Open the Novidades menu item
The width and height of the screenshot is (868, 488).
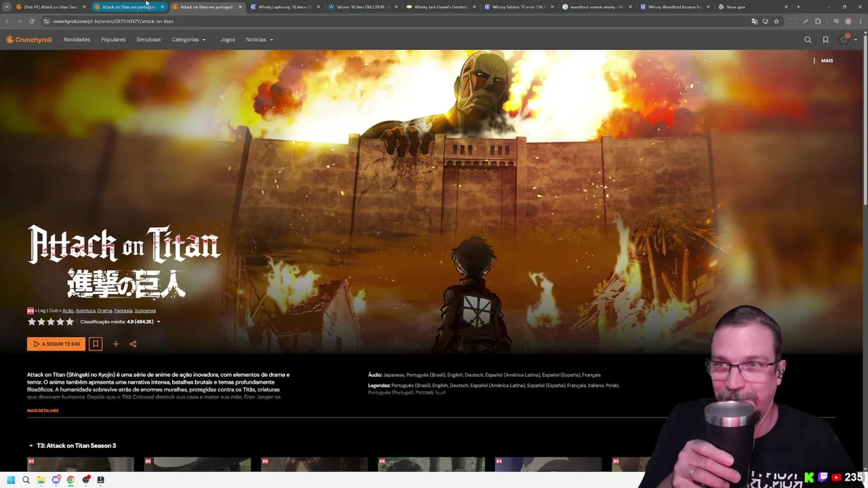pyautogui.click(x=77, y=40)
